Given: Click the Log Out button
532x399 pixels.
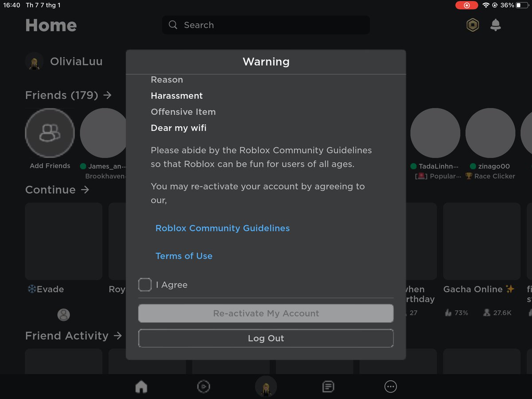Looking at the screenshot, I should pos(266,338).
